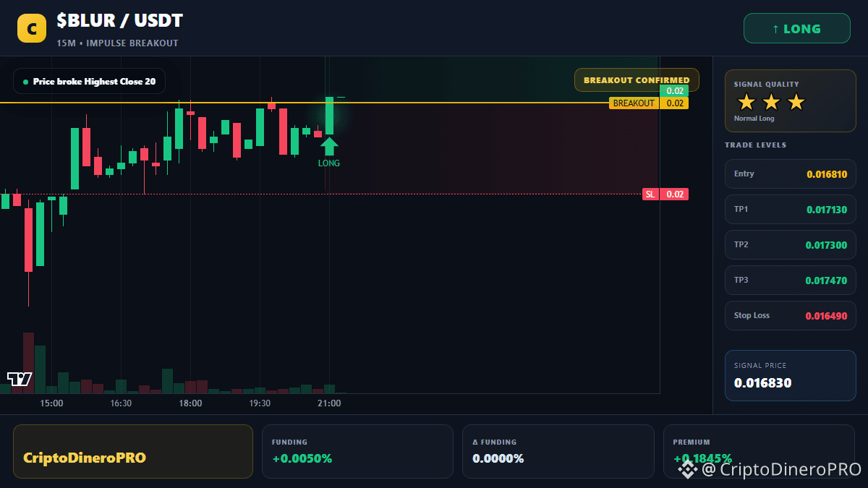
Task: Click 'Price broke Highest Close 20' badge
Action: click(x=89, y=82)
